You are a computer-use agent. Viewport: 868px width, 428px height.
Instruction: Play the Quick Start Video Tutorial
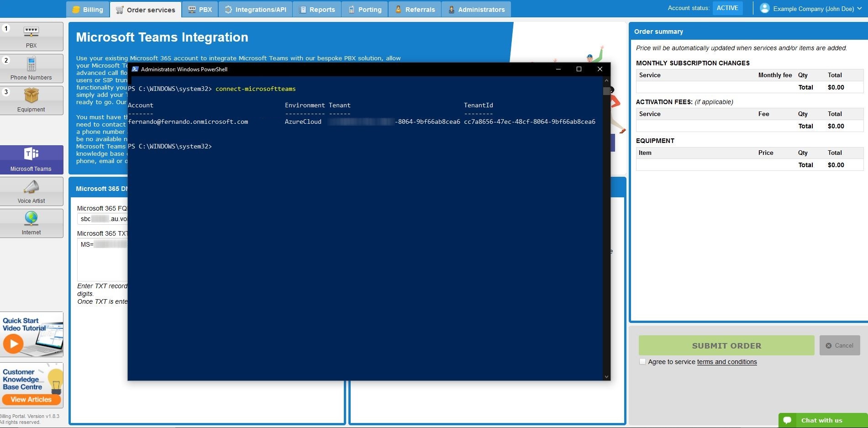pos(13,343)
